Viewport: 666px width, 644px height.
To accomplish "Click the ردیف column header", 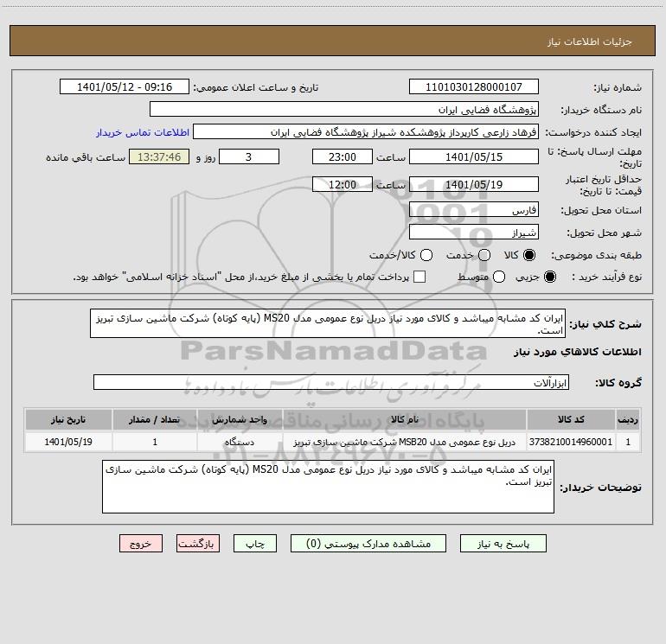I will (628, 419).
